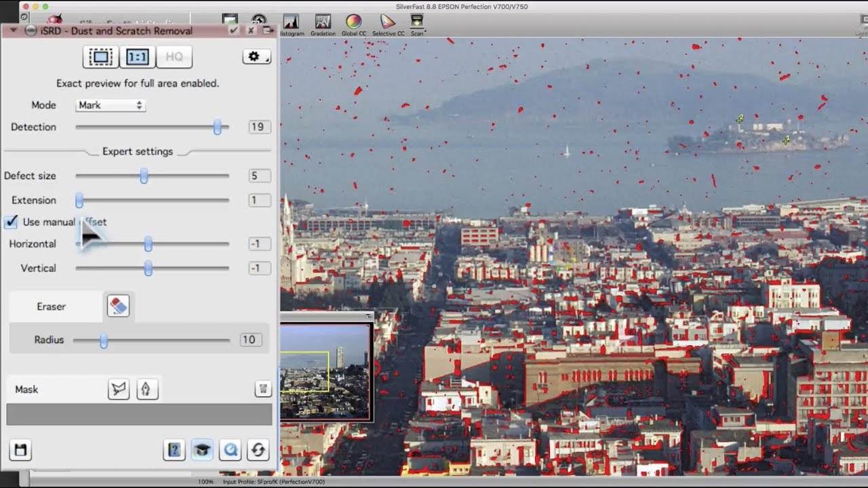This screenshot has width=868, height=488.
Task: Apply iSRD with the checkmark icon
Action: [x=234, y=30]
